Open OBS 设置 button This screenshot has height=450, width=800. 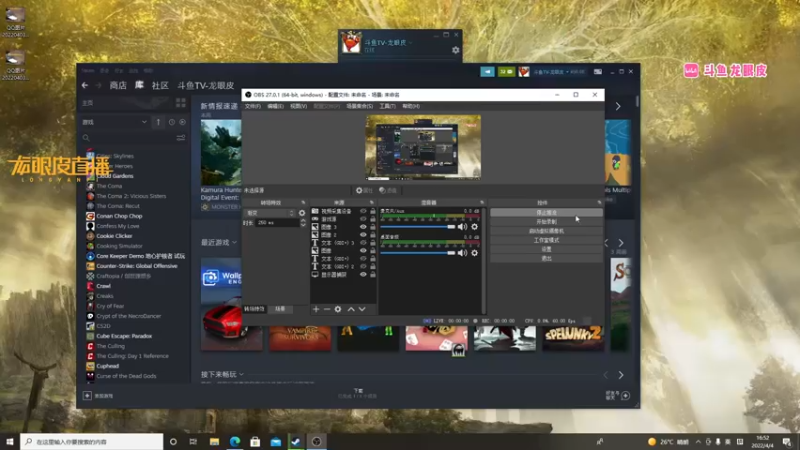(x=546, y=249)
